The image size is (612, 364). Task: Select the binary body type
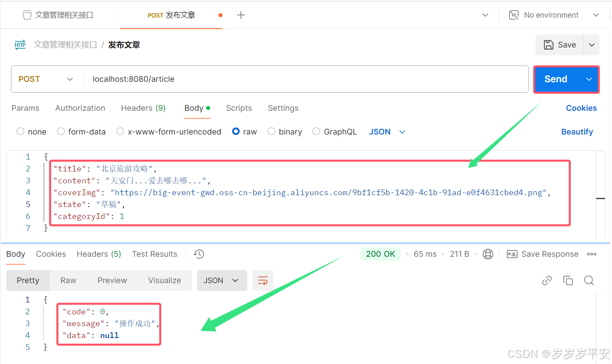click(285, 131)
